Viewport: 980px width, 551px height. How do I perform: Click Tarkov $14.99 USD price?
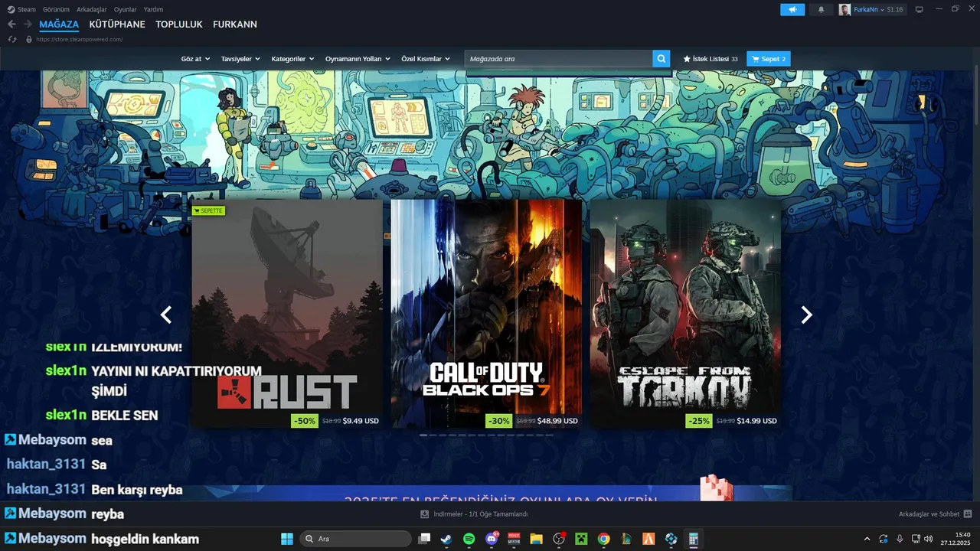coord(756,421)
